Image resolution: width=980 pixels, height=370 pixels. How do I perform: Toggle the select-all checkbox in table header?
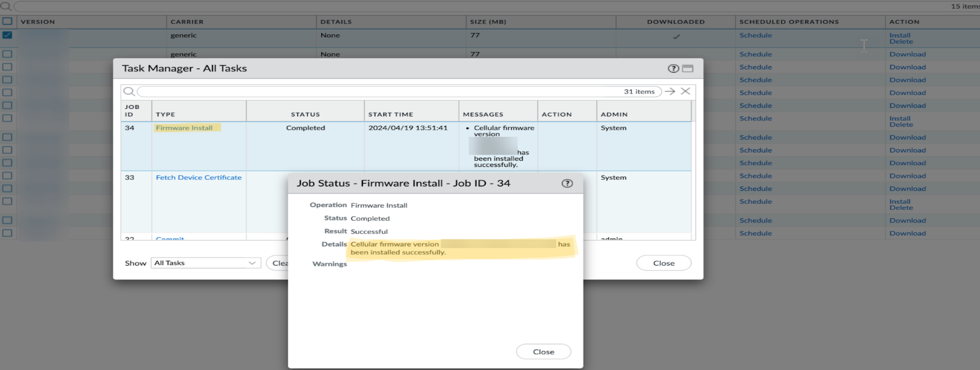click(x=7, y=21)
